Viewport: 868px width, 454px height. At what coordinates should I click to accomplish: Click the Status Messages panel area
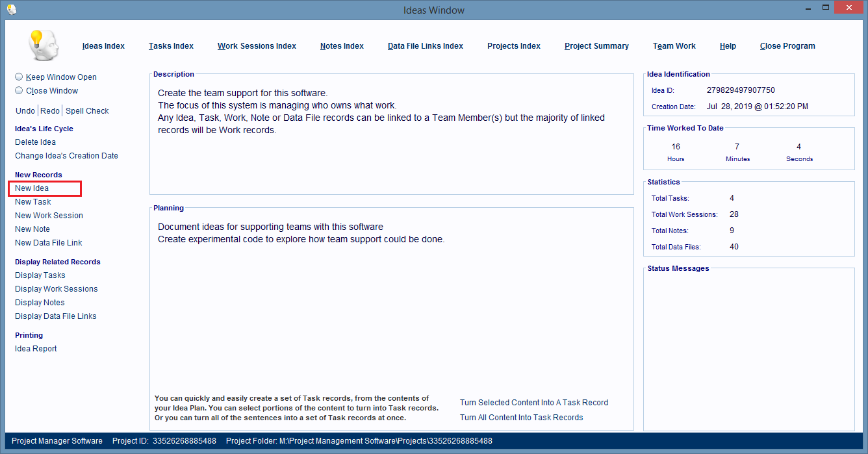(x=749, y=351)
